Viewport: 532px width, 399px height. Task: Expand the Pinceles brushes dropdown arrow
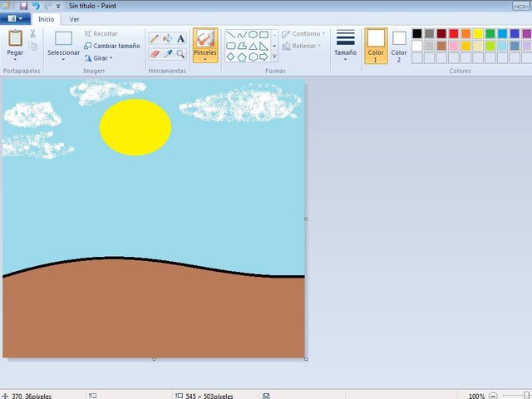coord(205,60)
